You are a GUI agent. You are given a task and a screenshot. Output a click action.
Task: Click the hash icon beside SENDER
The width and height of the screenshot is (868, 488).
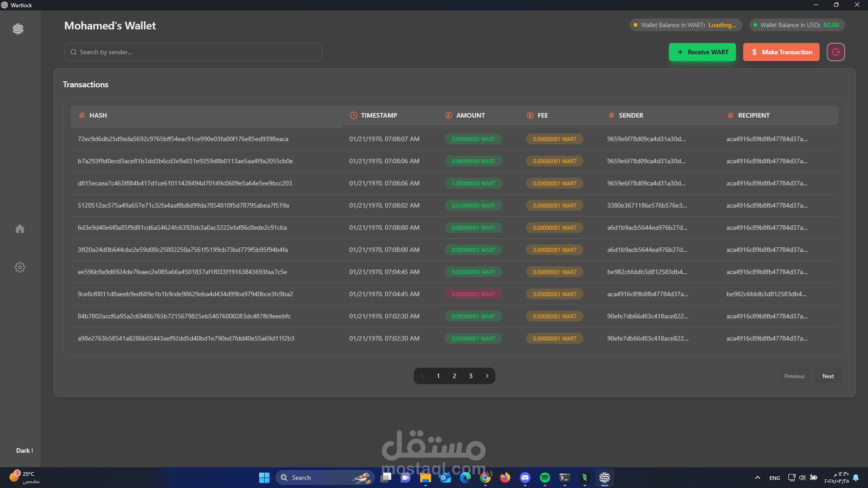click(612, 115)
